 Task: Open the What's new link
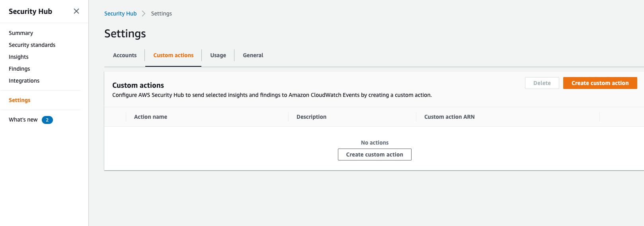(23, 120)
